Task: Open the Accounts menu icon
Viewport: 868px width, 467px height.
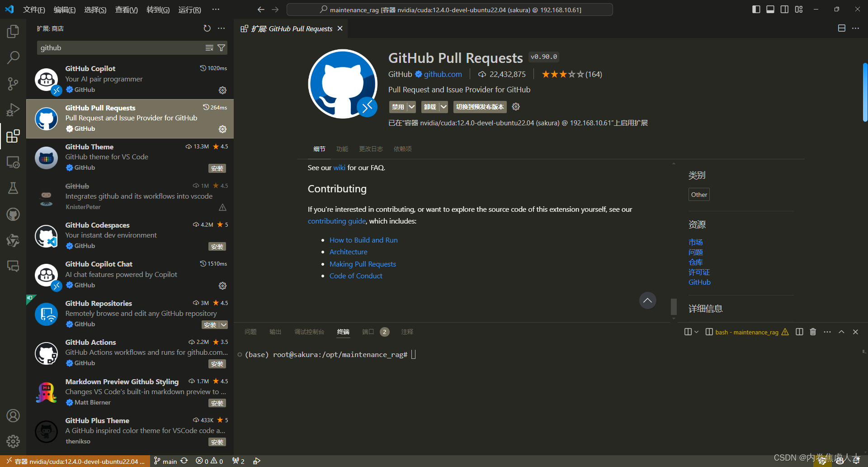Action: (13, 415)
